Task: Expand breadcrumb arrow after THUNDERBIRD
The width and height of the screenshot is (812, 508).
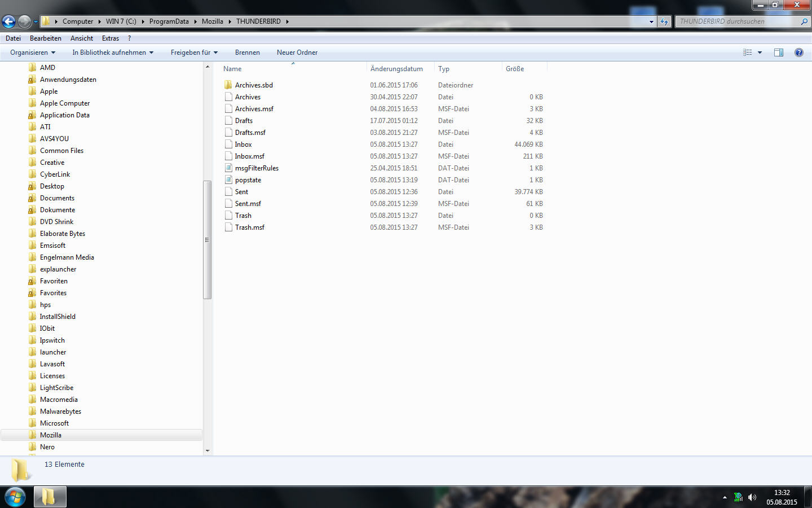Action: coord(287,21)
